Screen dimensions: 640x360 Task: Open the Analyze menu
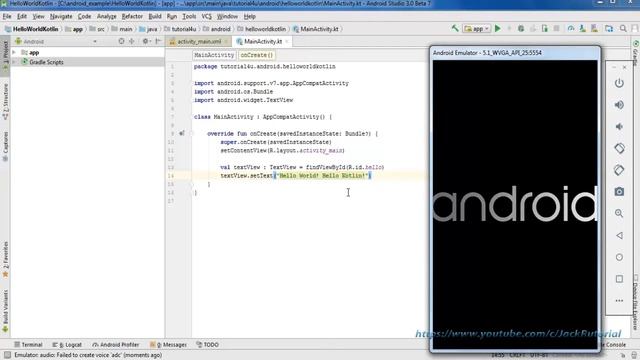point(107,16)
